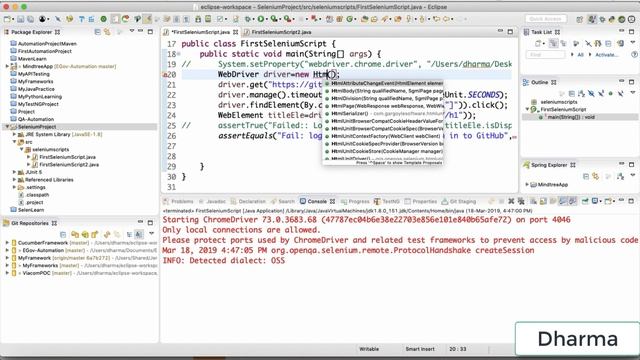
Task: Click the New wizard toolbar icon
Action: 7,19
